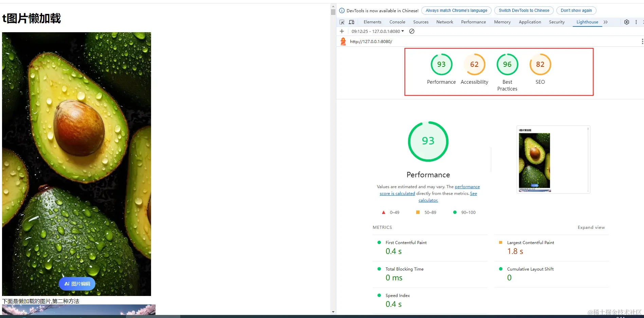
Task: Click the http://127.0.0.1:8080/ report URL
Action: click(x=371, y=41)
